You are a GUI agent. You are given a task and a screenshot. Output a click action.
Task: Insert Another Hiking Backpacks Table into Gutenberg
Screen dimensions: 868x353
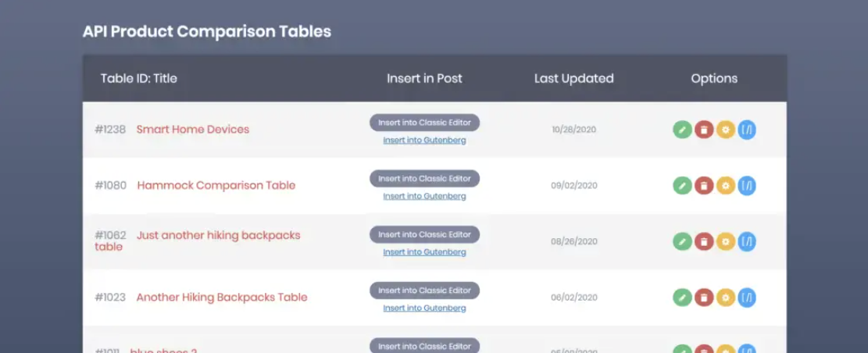[424, 308]
